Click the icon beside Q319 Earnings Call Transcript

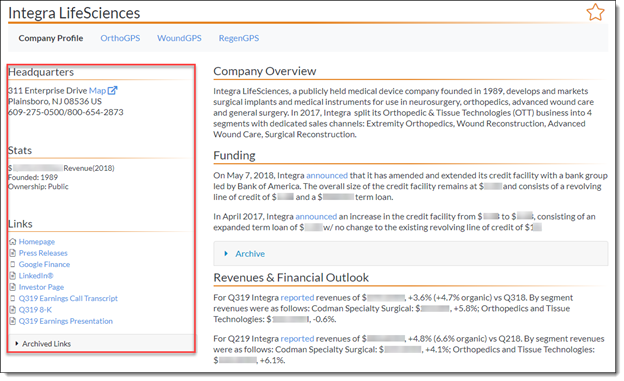(13, 298)
